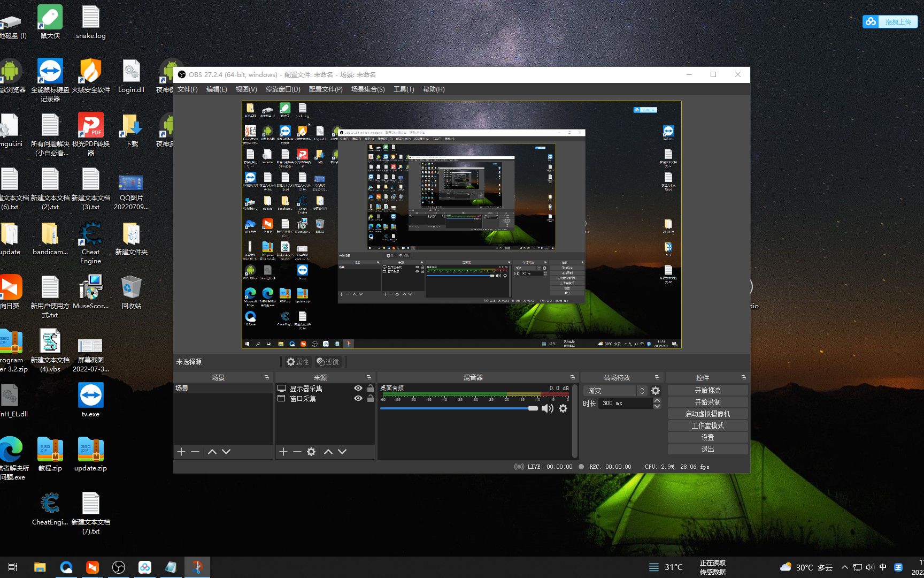Lock the 窗口采集 source
This screenshot has width=924, height=578.
pos(370,399)
